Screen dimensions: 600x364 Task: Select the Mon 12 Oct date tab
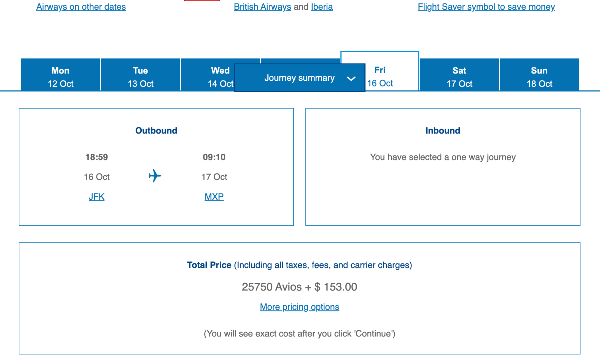[60, 77]
